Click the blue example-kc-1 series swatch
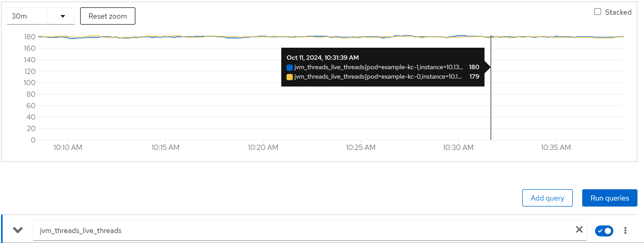The height and width of the screenshot is (243, 644). click(289, 67)
